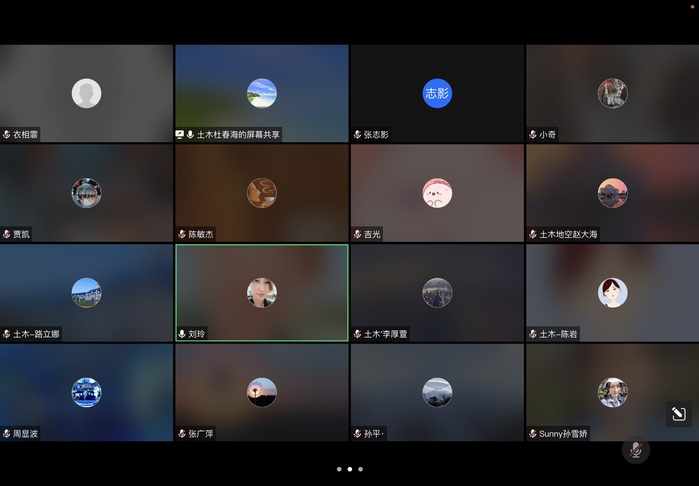Click the pink cartoon avatar of 吉光
This screenshot has width=699, height=486.
(437, 193)
